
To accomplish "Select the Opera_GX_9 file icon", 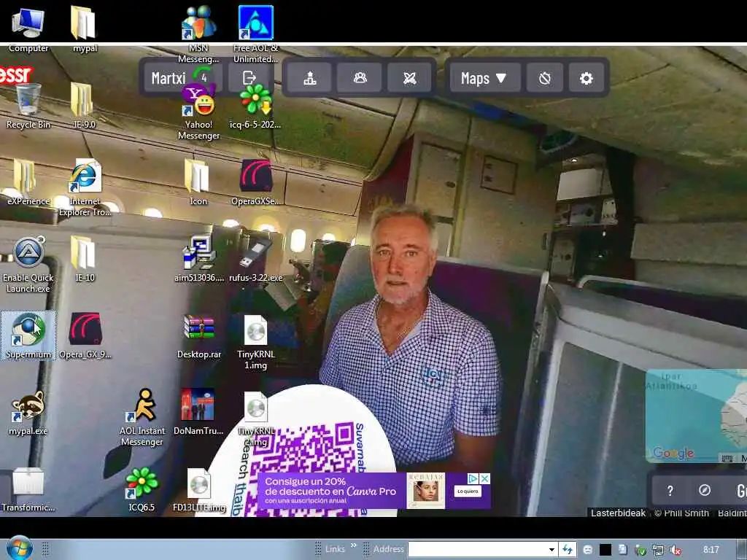I will tap(85, 335).
